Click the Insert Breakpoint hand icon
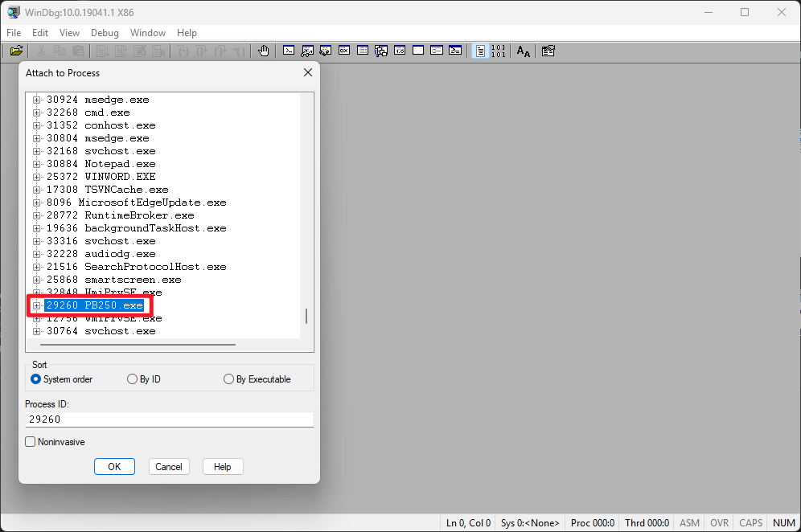This screenshot has width=801, height=532. coord(263,51)
